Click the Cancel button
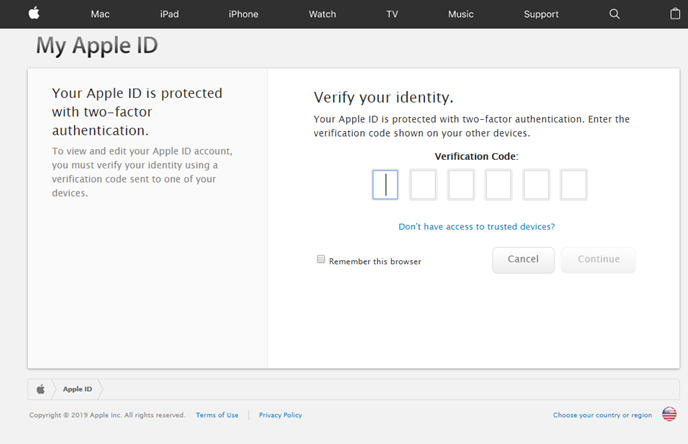Image resolution: width=688 pixels, height=444 pixels. pyautogui.click(x=523, y=260)
